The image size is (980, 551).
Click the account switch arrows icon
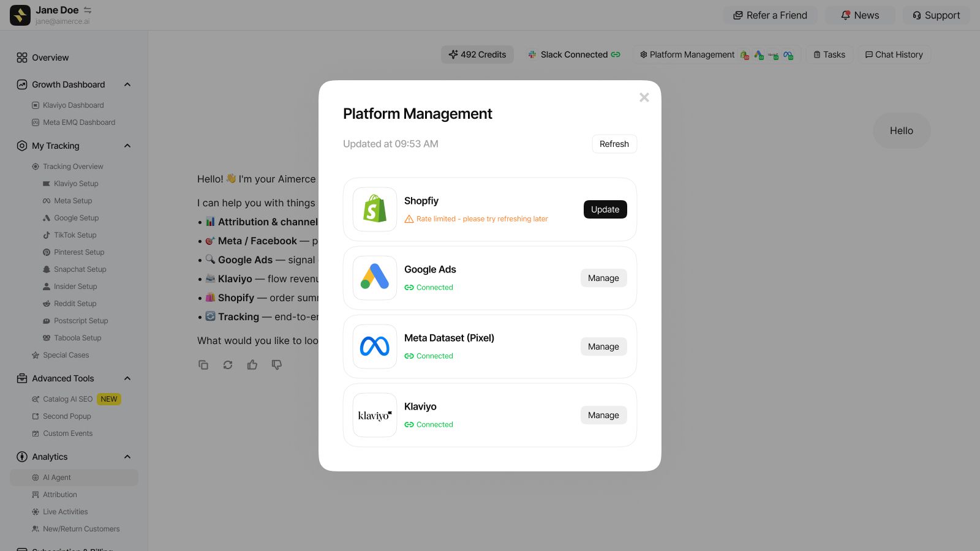88,10
